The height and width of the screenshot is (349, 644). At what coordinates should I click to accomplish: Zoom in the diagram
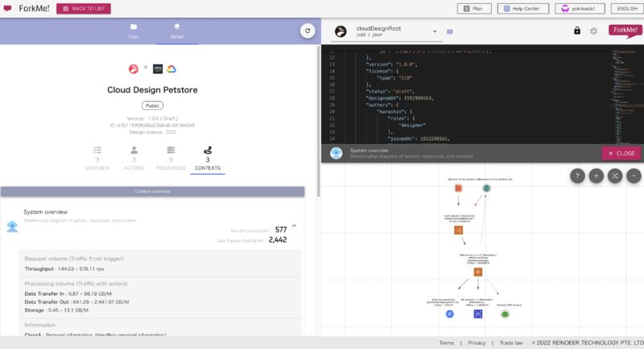click(596, 176)
